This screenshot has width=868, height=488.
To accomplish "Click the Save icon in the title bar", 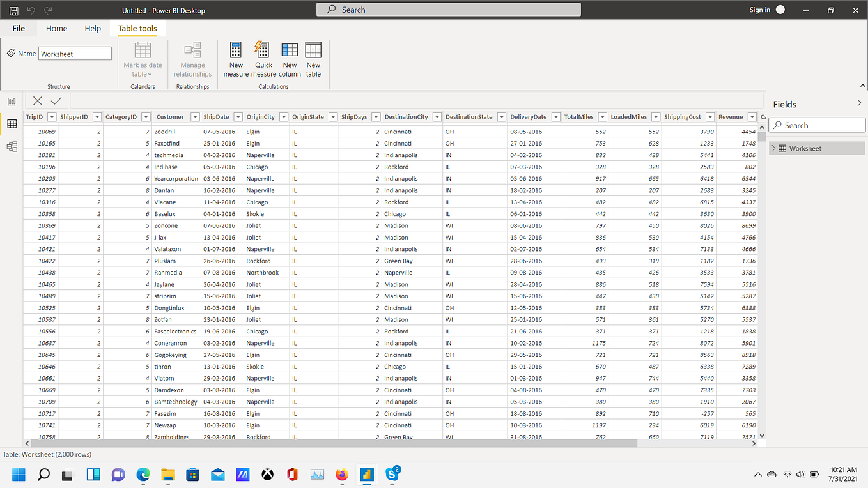I will [13, 10].
